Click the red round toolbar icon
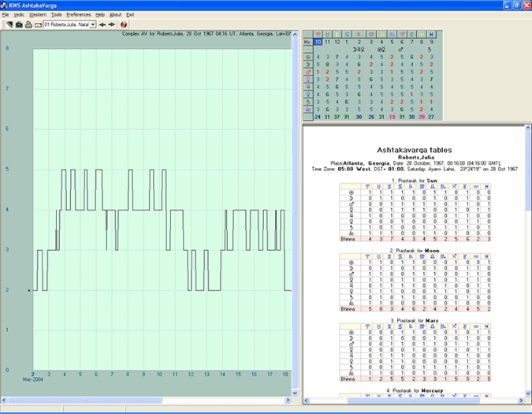This screenshot has height=414, width=532. 124,24
